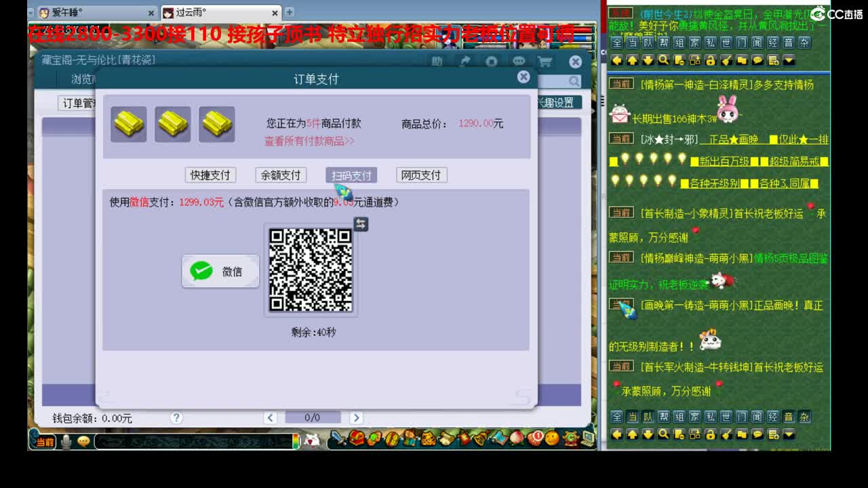Click the yellow up arrow in the upper chat toolbar
The image size is (868, 488).
pyautogui.click(x=632, y=60)
